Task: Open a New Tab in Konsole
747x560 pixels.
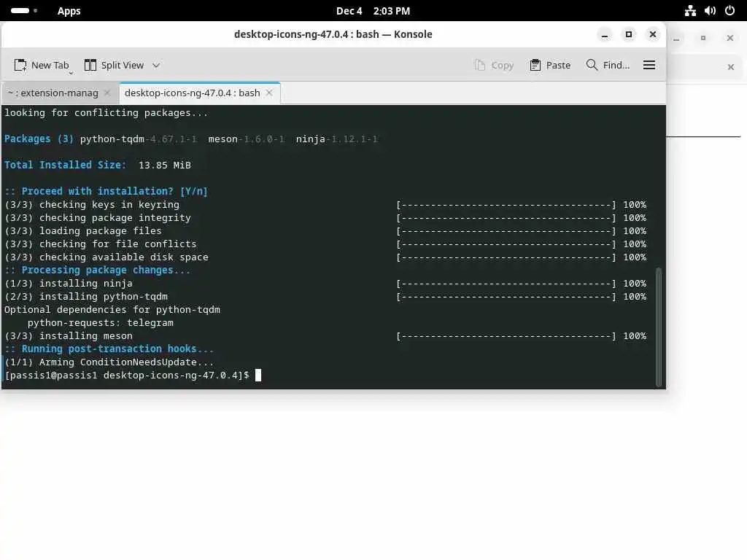Action: pyautogui.click(x=42, y=65)
